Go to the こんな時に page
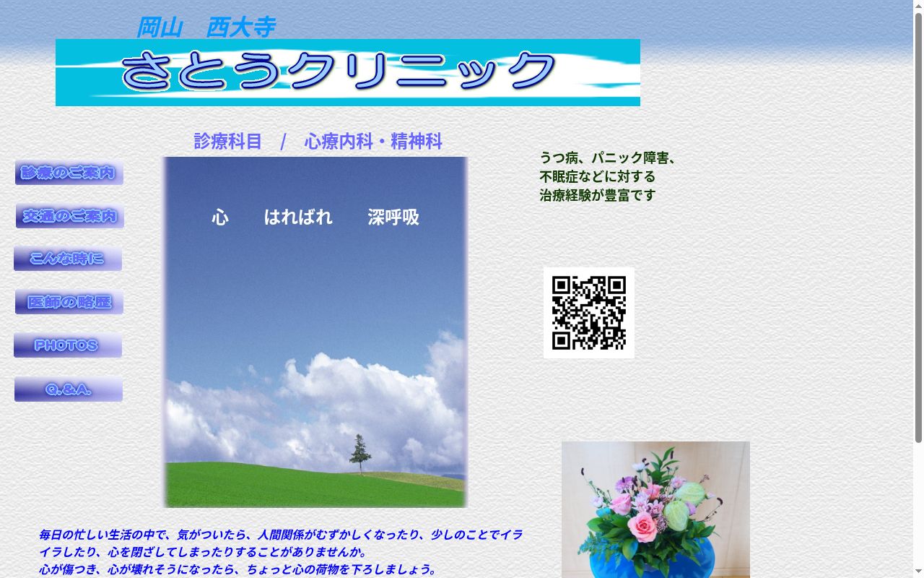Image resolution: width=924 pixels, height=578 pixels. pos(68,259)
